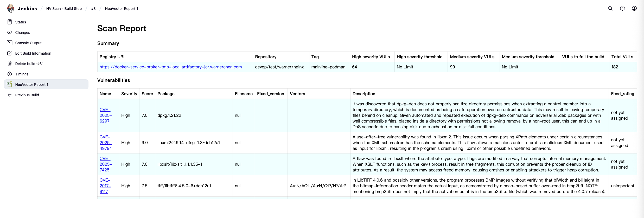The image size is (644, 218).
Task: Click the Edit Build Information pencil icon
Action: [10, 53]
